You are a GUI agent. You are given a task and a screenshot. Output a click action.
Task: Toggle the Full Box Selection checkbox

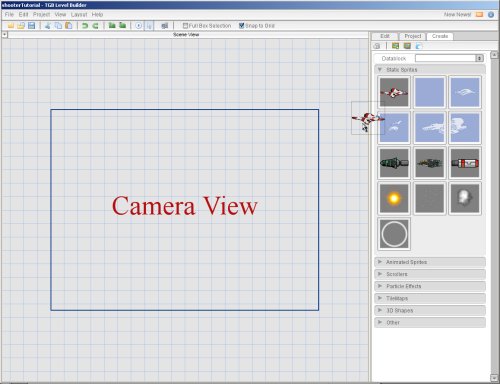pyautogui.click(x=185, y=26)
